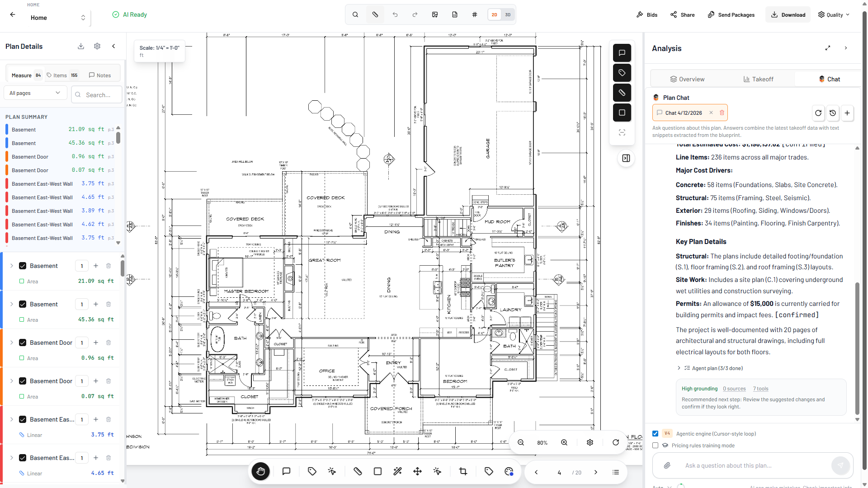The width and height of the screenshot is (868, 488).
Task: Switch the view to 3D mode
Action: click(508, 14)
